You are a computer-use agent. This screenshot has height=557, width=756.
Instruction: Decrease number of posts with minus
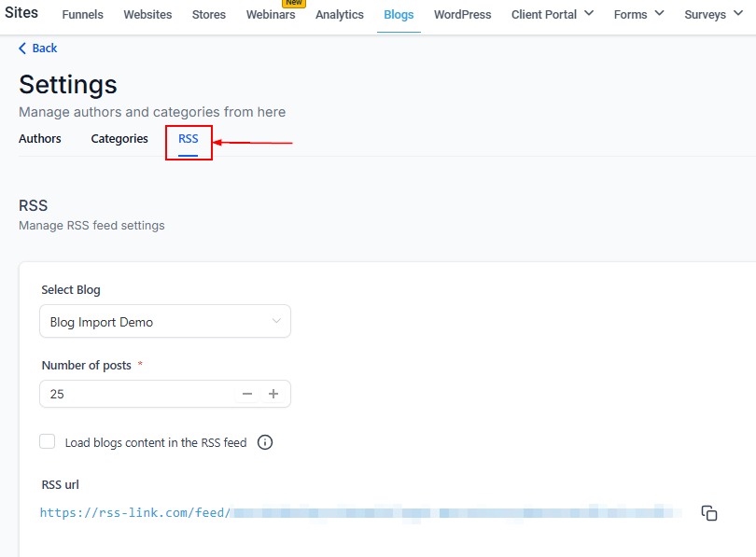[x=247, y=394]
